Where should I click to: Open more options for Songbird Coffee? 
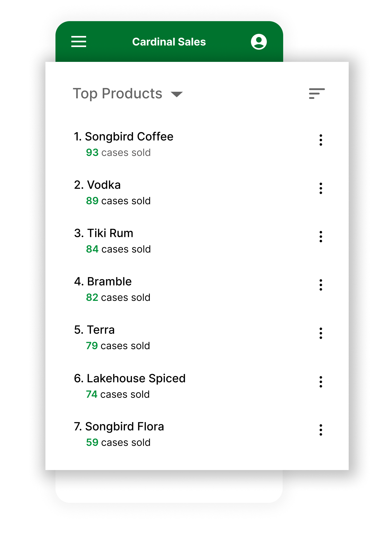(x=321, y=140)
